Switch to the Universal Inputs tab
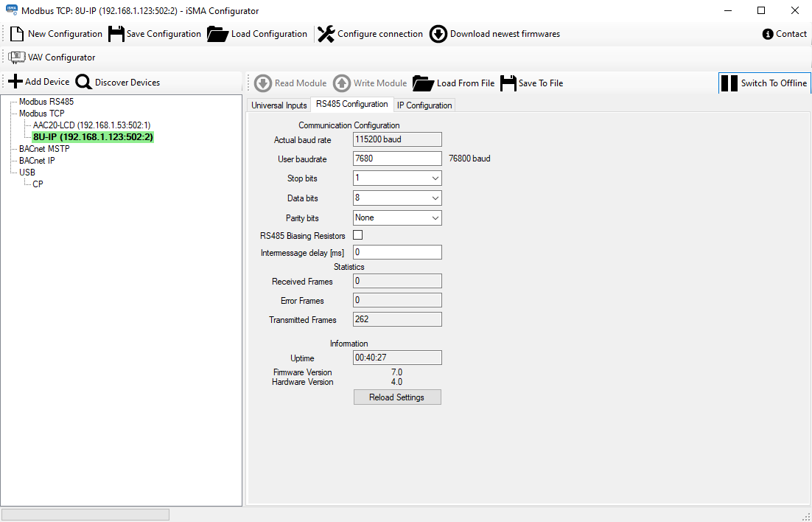 tap(279, 105)
